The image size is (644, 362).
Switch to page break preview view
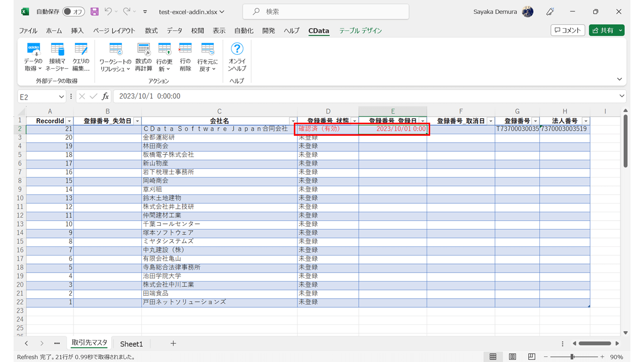point(531,356)
